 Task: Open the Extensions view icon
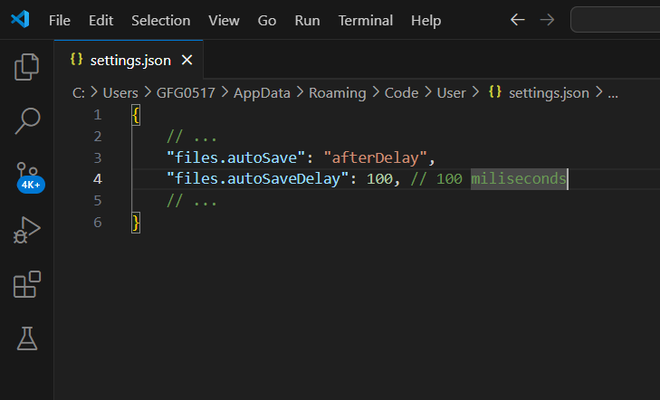27,285
